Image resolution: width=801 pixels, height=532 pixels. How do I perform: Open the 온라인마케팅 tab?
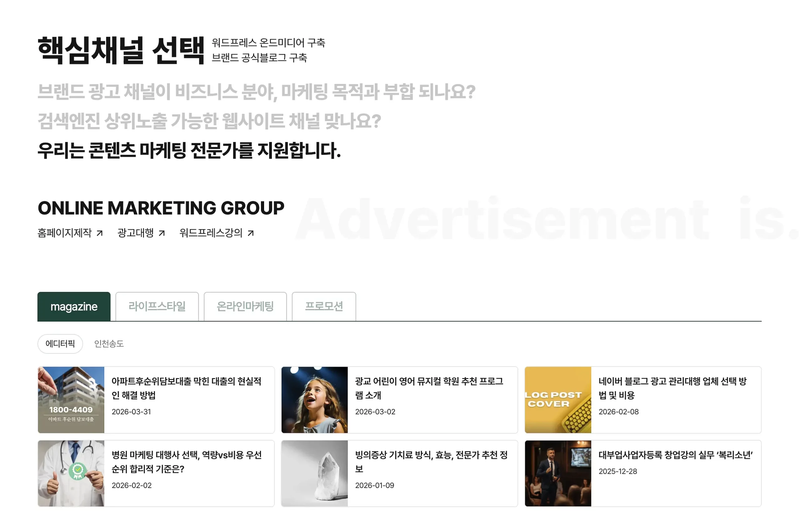pyautogui.click(x=245, y=306)
